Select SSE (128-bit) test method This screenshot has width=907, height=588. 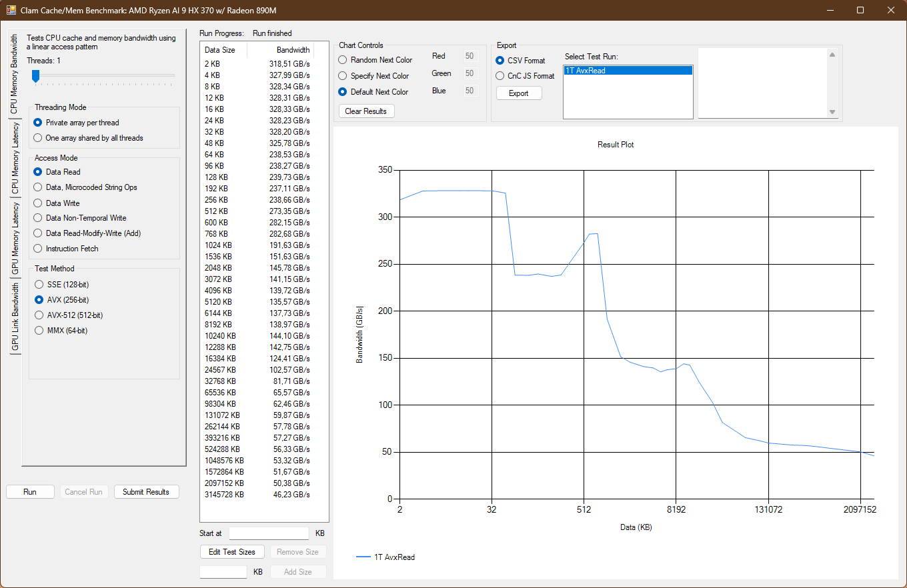coord(38,285)
